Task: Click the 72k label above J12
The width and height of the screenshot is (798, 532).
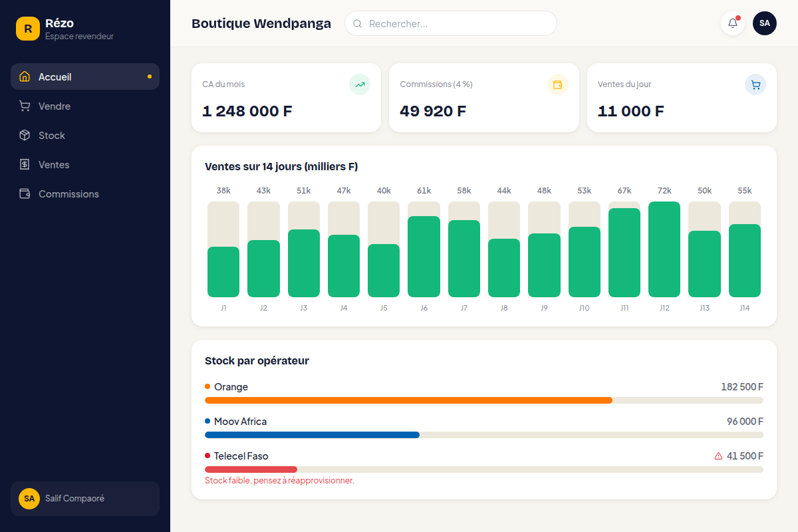Action: (664, 191)
